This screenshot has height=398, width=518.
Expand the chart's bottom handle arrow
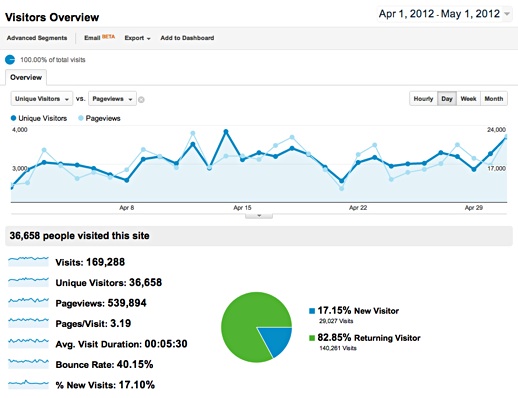259,216
